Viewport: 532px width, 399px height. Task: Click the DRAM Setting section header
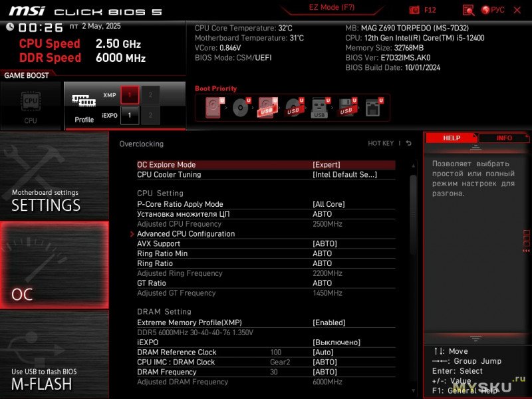tap(164, 312)
